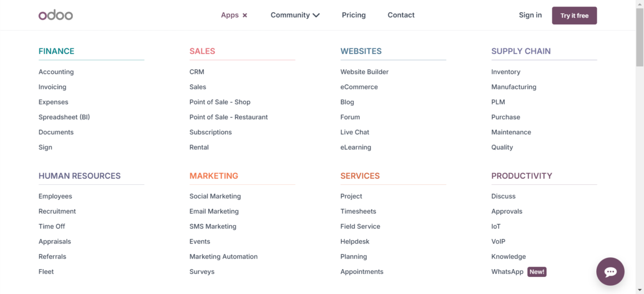This screenshot has width=644, height=294.
Task: Open WhatsApp app marked New
Action: click(x=507, y=272)
